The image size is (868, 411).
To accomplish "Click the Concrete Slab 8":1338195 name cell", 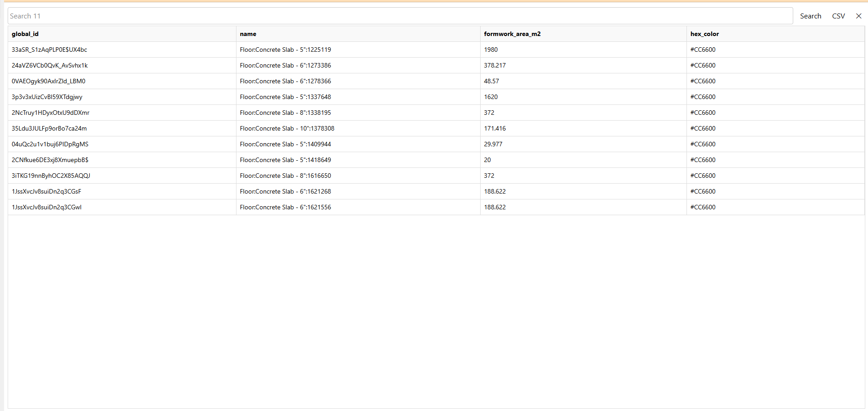I will 285,113.
